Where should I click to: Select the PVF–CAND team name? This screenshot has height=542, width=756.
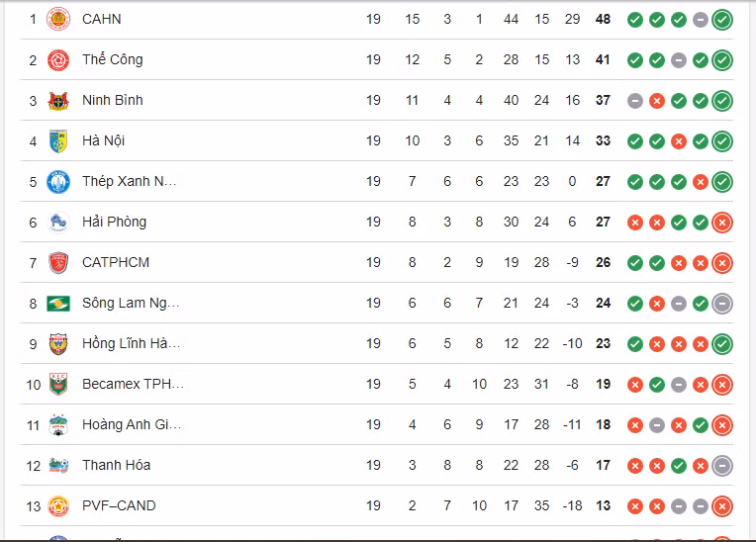click(119, 505)
